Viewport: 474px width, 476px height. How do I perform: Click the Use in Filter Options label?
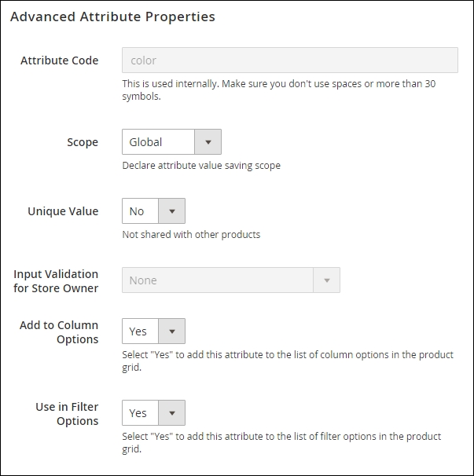pos(67,414)
